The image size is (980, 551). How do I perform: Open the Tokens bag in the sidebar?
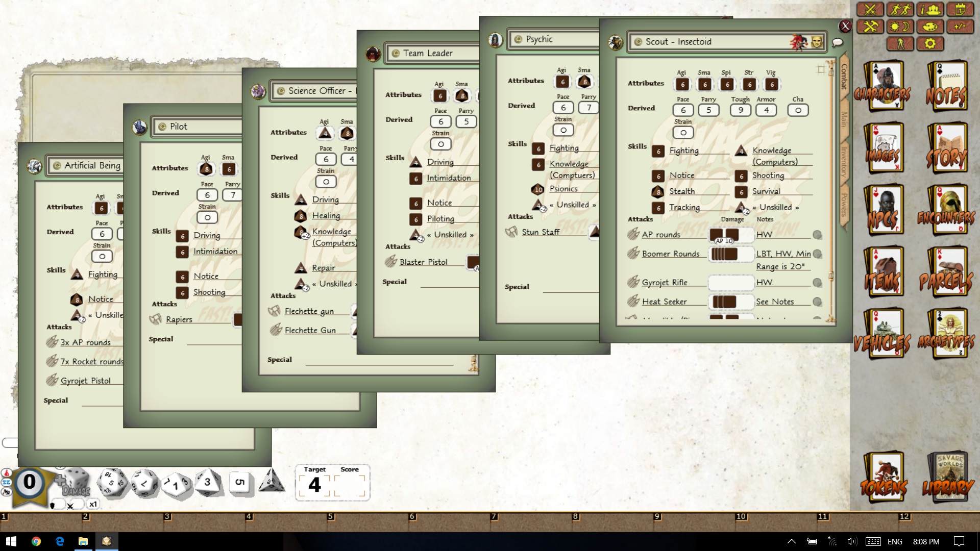click(x=884, y=477)
